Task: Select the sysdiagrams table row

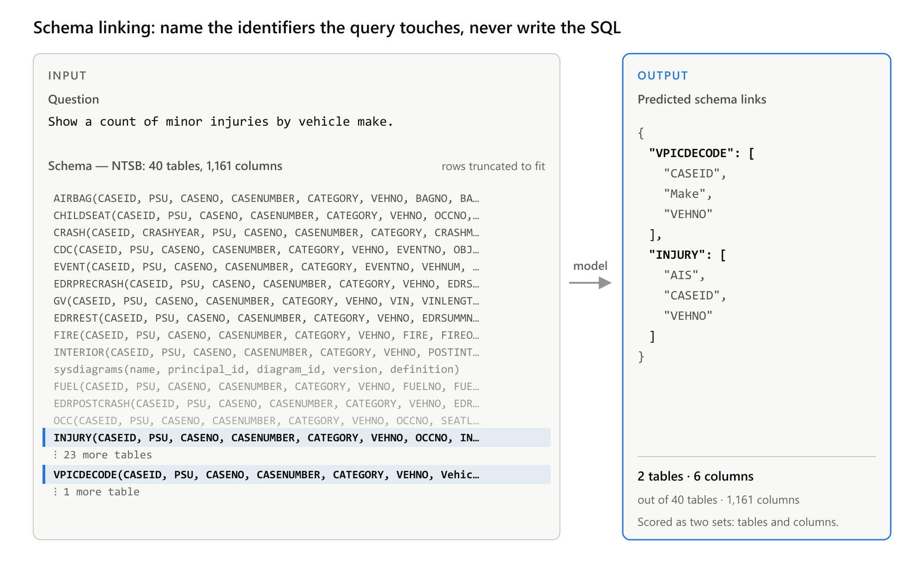Action: 256,369
